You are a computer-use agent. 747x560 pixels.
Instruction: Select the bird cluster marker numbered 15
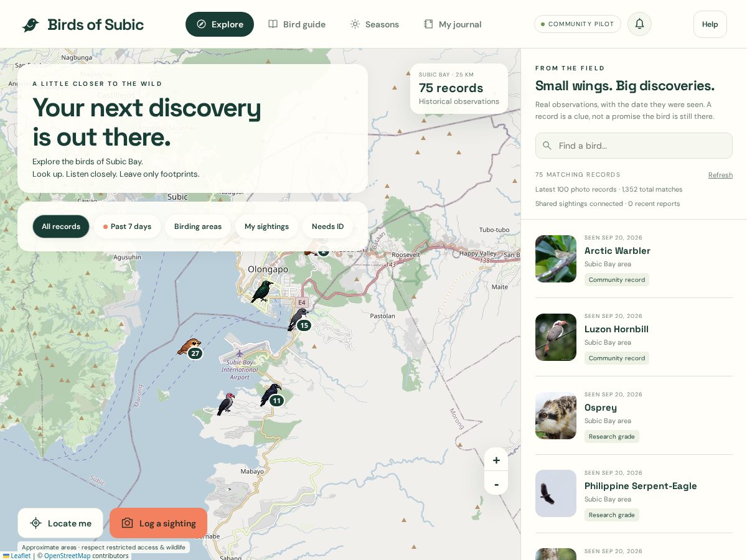tap(304, 325)
